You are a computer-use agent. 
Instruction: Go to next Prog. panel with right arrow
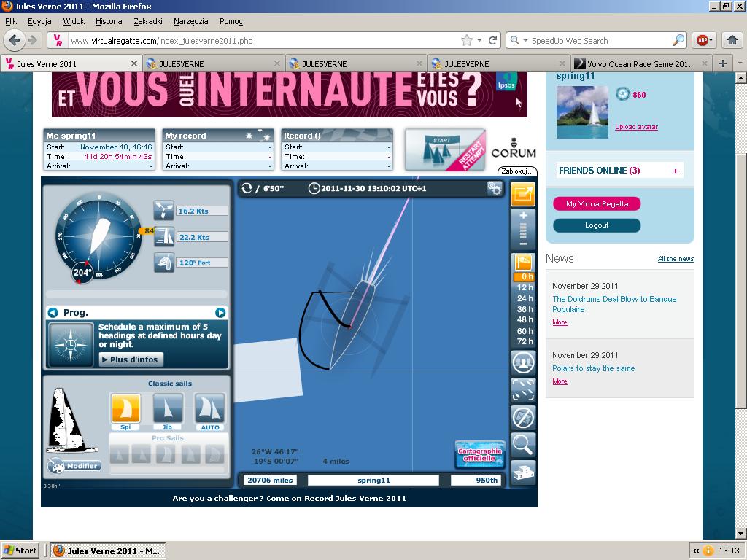220,313
